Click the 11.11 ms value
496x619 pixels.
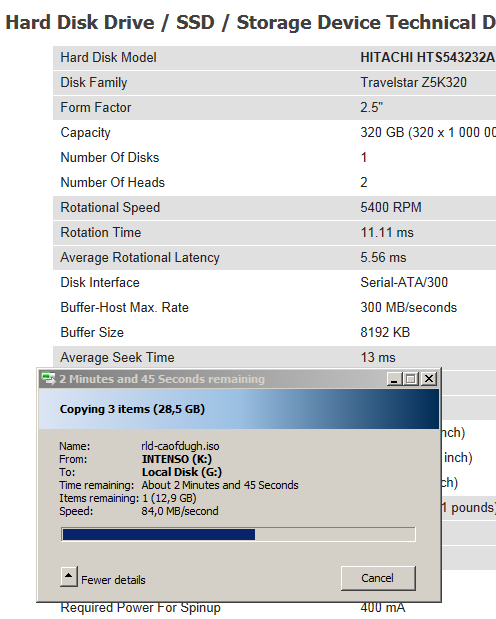point(387,233)
